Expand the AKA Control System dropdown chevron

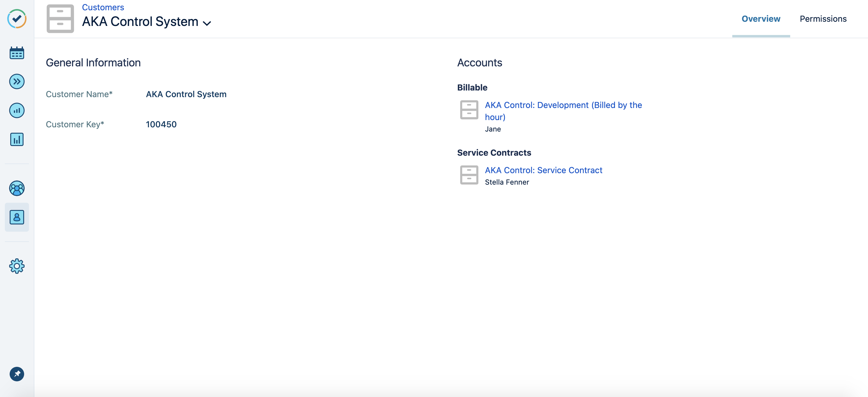click(207, 23)
